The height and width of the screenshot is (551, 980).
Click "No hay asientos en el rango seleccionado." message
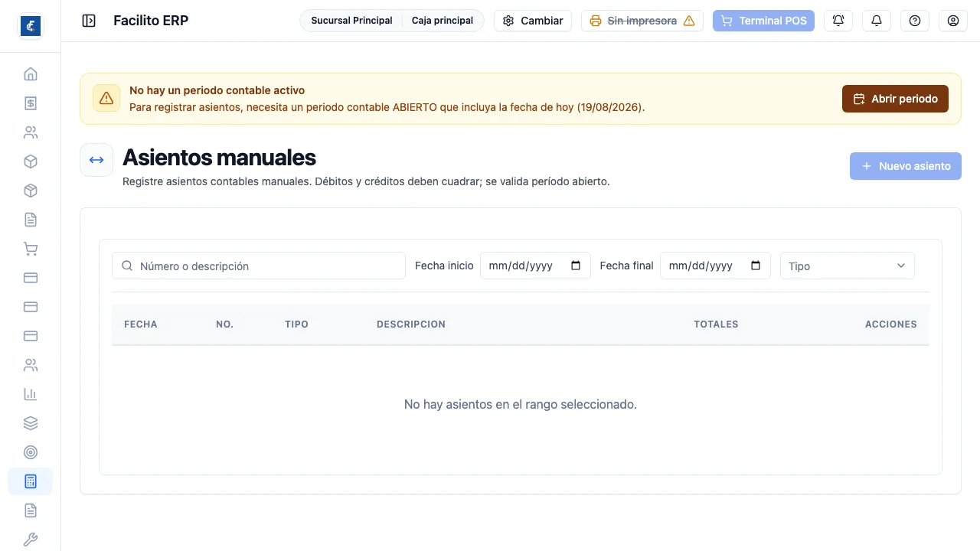tap(521, 404)
